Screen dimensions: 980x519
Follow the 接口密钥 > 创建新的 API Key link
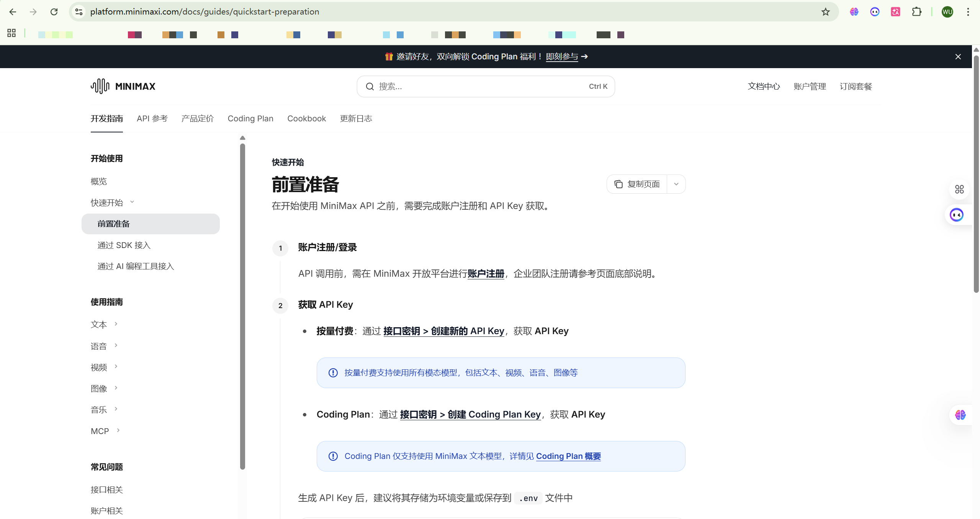click(443, 331)
